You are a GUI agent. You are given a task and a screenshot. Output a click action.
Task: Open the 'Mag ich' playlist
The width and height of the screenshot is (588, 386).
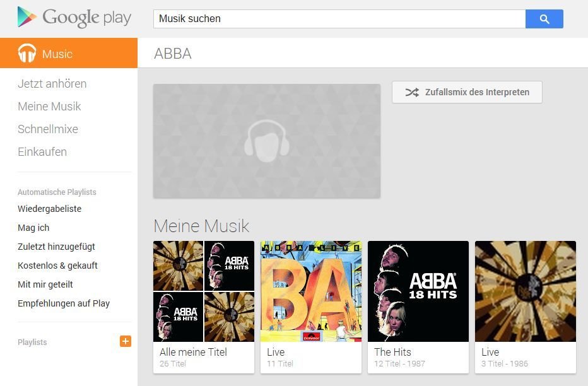pos(33,228)
